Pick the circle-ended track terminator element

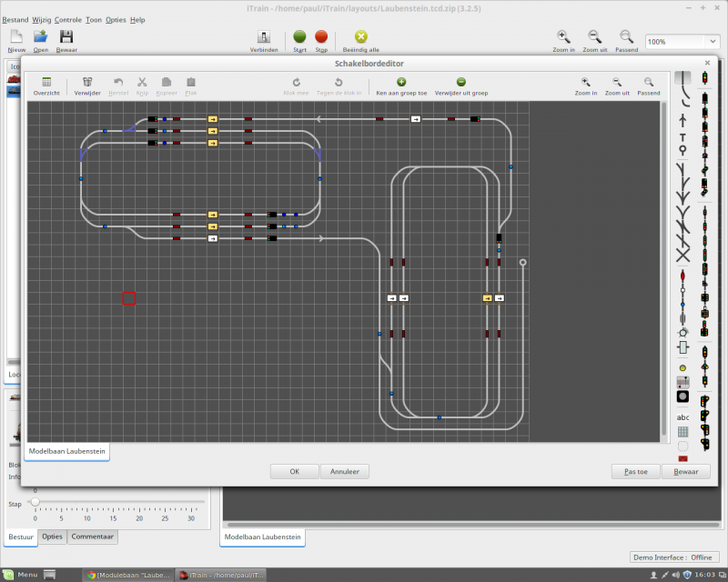[x=682, y=149]
